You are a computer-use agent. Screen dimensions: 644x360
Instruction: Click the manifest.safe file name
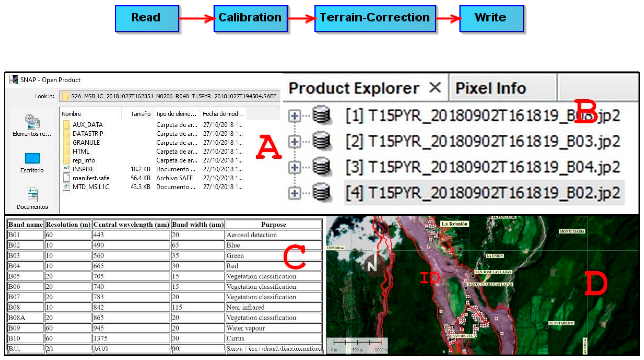click(91, 178)
